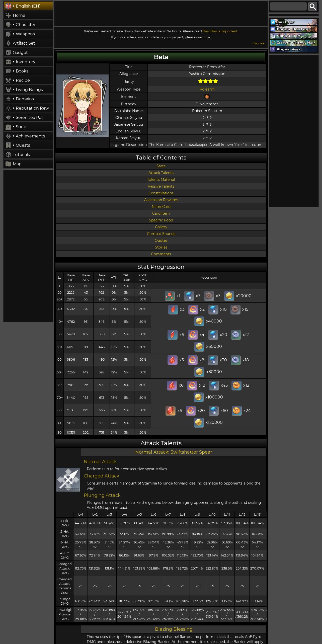Click the Swiftshatter Spear talent icon

[68, 479]
